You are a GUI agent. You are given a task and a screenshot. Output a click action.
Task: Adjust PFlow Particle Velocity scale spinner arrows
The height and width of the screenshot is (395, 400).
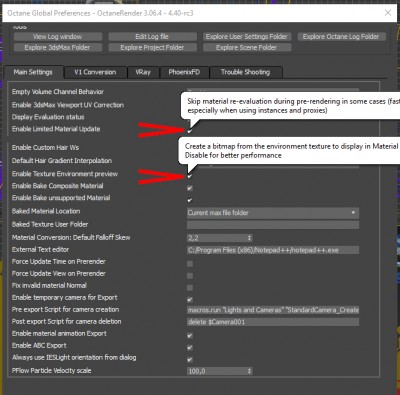(x=249, y=371)
